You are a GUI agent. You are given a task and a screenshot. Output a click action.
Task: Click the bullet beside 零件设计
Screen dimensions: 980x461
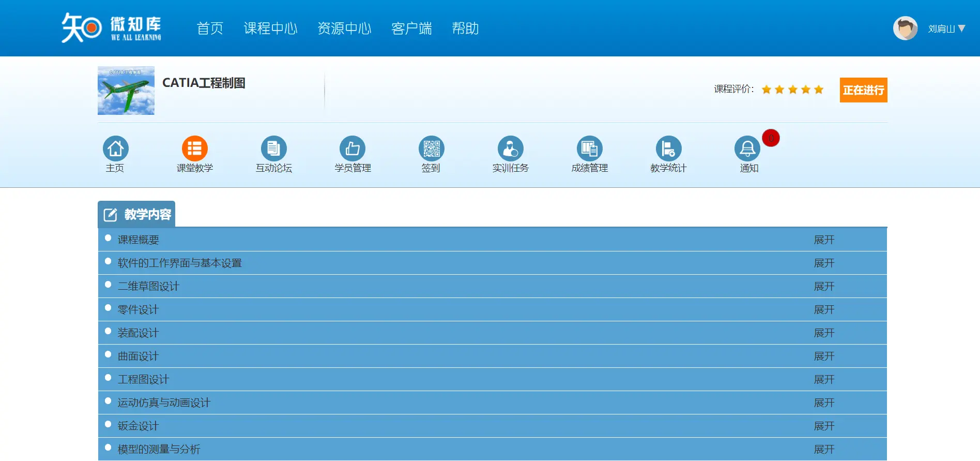(108, 308)
